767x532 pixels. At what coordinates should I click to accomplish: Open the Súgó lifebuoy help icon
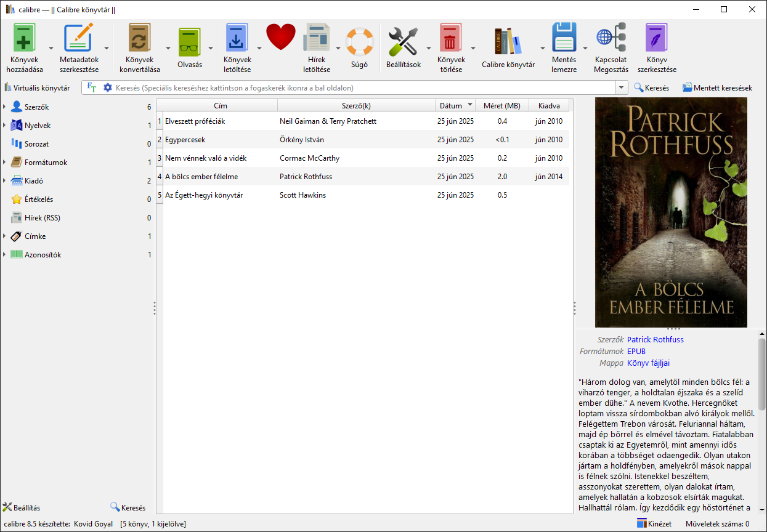(x=360, y=42)
